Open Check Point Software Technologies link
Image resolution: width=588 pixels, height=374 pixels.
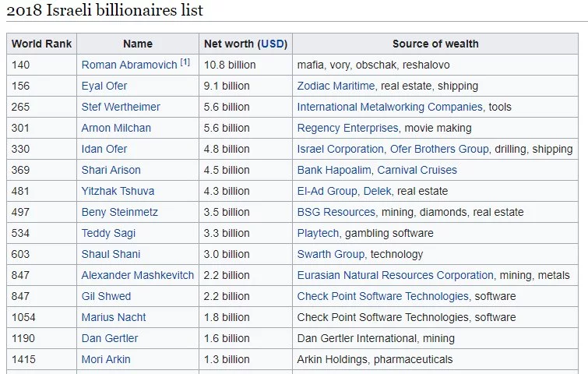tap(382, 296)
